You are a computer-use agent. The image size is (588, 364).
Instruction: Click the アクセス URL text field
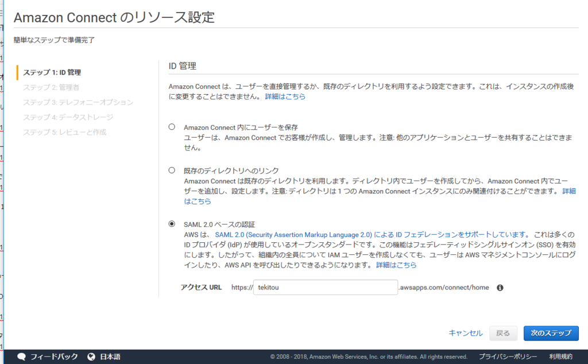click(x=324, y=287)
